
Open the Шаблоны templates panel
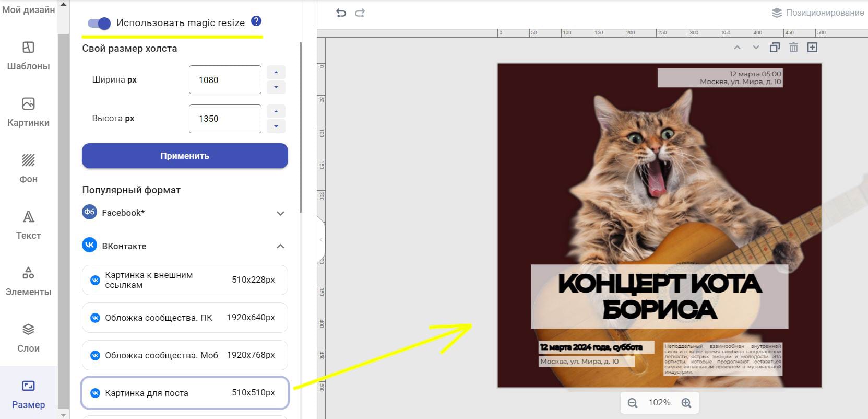[x=28, y=56]
